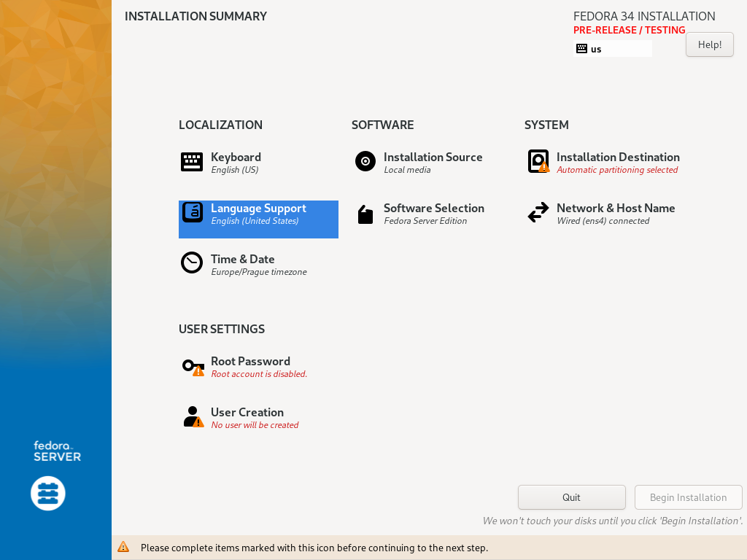Open the Keyboard settings label
747x560 pixels.
coord(236,157)
